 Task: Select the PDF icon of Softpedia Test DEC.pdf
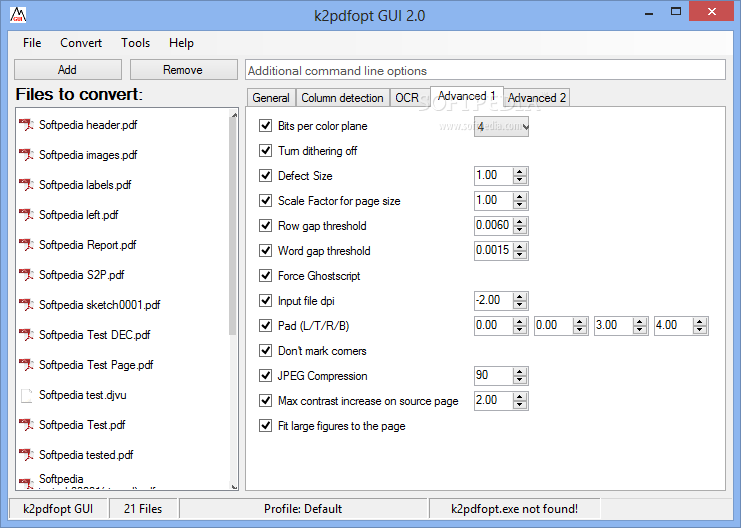26,335
